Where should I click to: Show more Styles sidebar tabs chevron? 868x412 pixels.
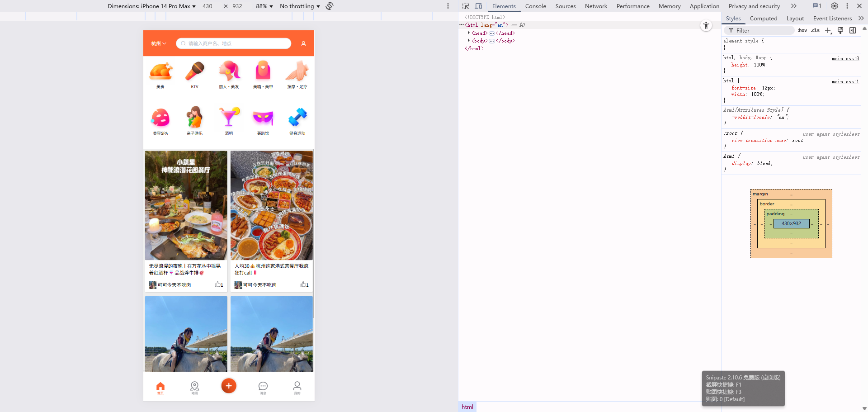[x=861, y=18]
